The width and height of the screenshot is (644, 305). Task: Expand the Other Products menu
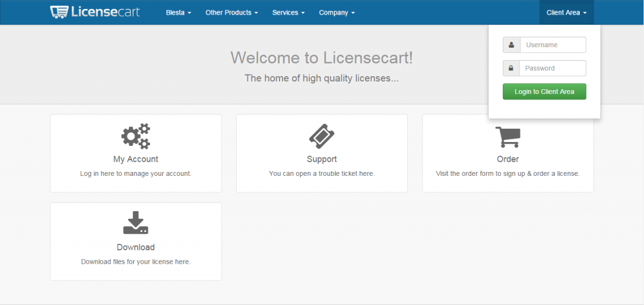232,12
